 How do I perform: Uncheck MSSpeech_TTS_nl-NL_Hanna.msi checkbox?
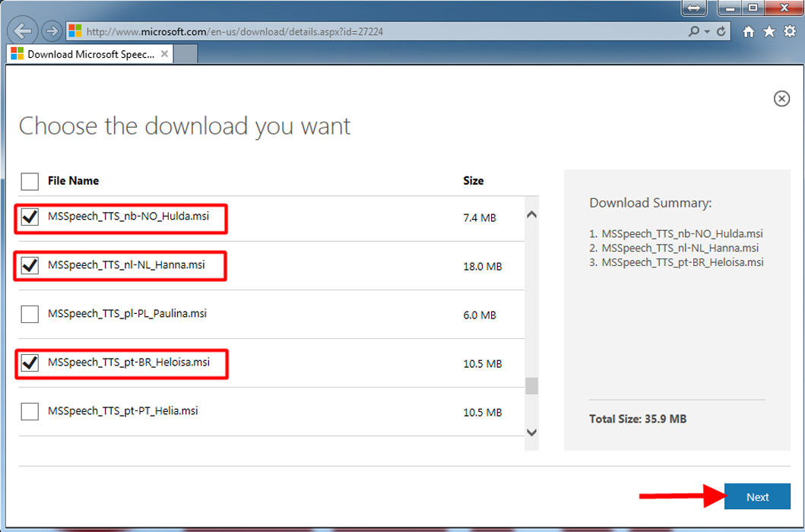coord(30,265)
